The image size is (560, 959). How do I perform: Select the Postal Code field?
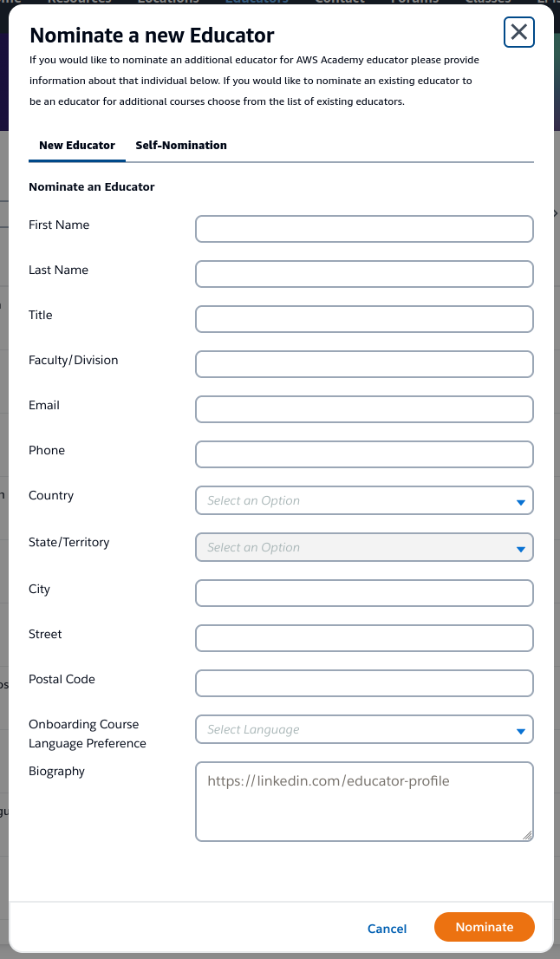364,683
